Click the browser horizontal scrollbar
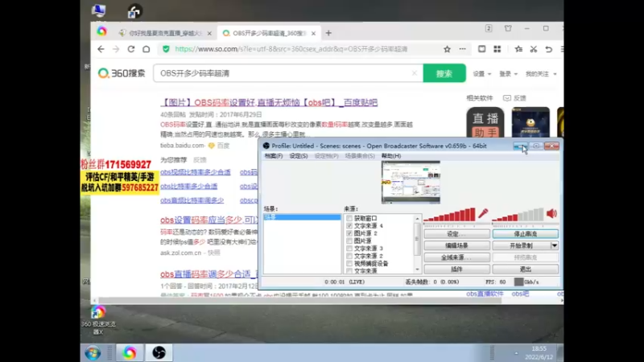The image size is (644, 362). [299, 300]
